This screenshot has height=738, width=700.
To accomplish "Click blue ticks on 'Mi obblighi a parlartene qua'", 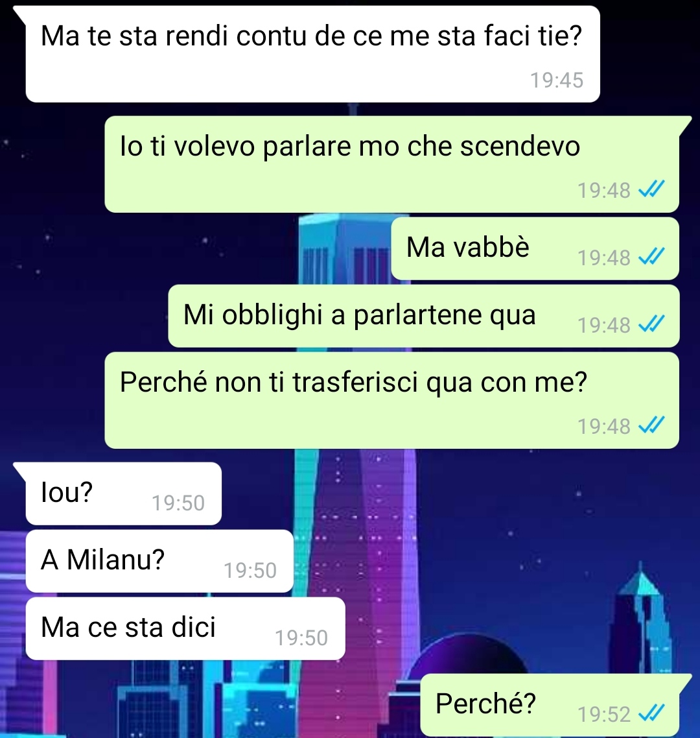I will [x=651, y=324].
